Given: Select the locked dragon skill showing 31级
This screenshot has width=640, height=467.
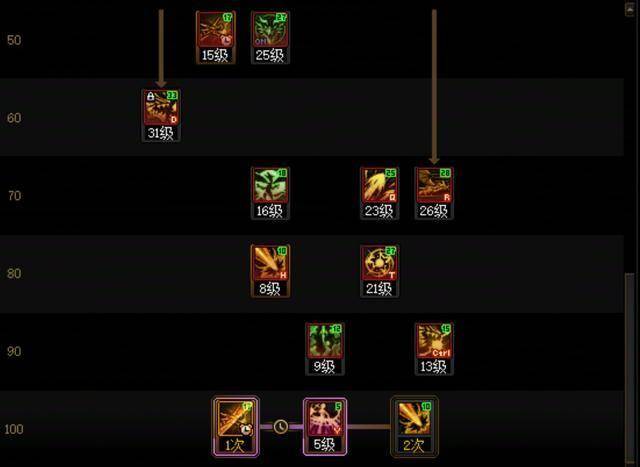Looking at the screenshot, I should (x=162, y=116).
